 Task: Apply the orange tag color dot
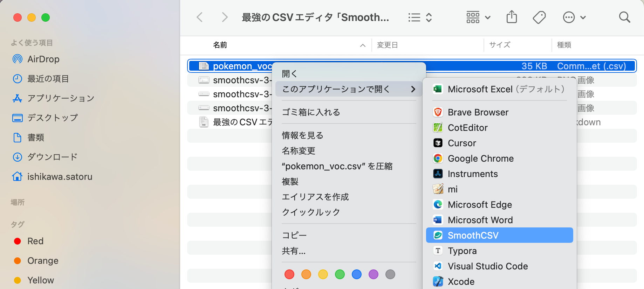[306, 274]
